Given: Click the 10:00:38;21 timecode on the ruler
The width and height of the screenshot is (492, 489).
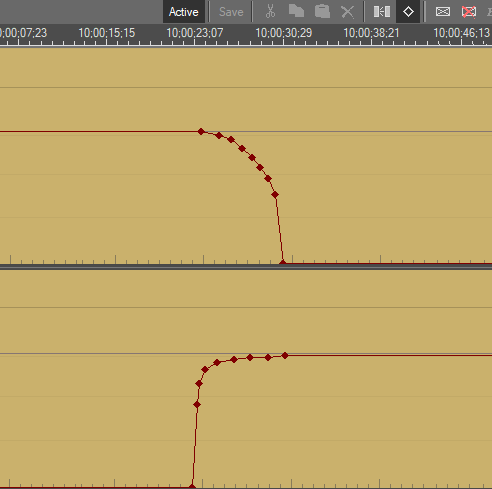Looking at the screenshot, I should point(371,33).
